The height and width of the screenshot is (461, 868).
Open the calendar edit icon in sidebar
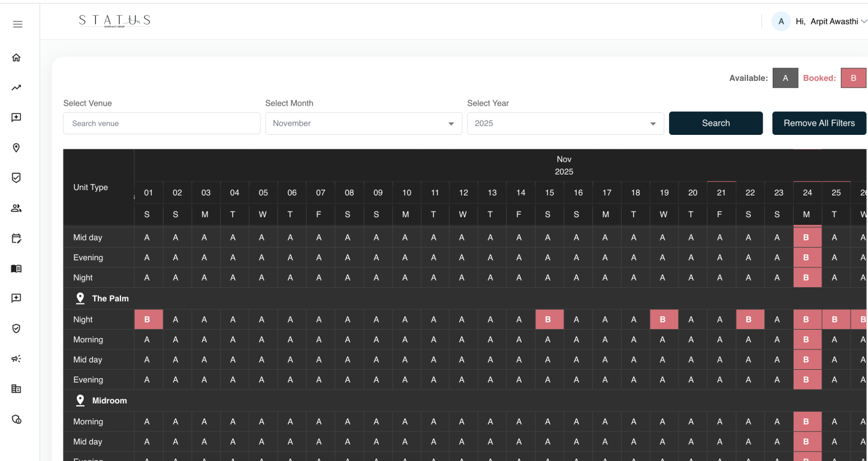tap(17, 238)
